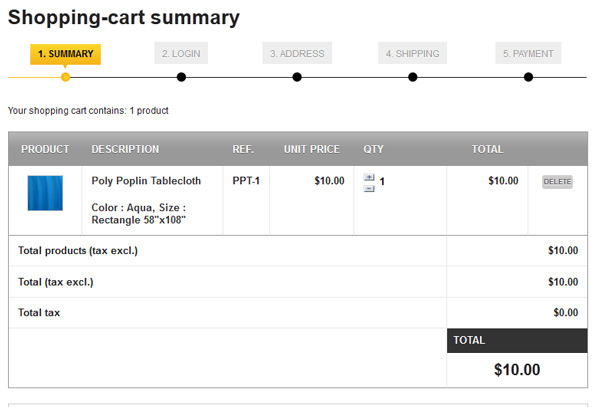
Task: Select the 1. Summary step tab
Action: tap(65, 54)
